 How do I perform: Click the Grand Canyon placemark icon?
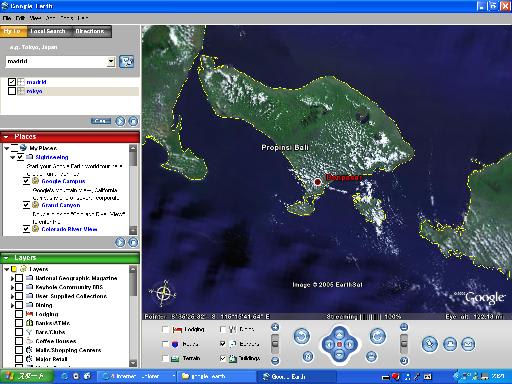click(x=35, y=205)
